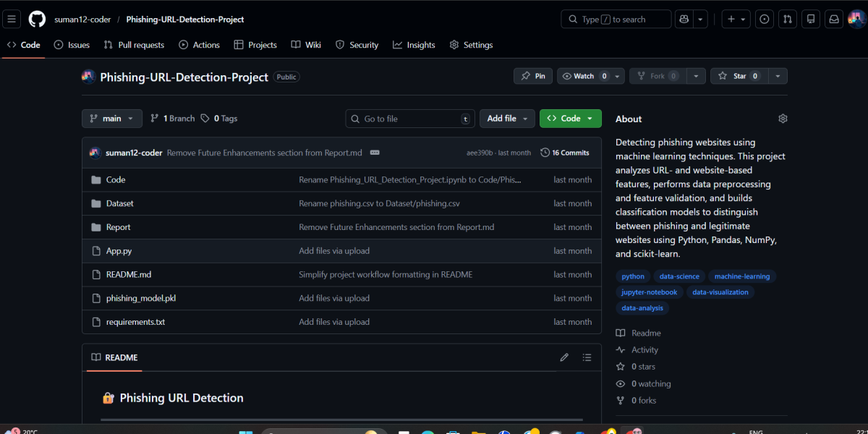The height and width of the screenshot is (434, 868).
Task: Edit README with the pencil icon
Action: (564, 357)
